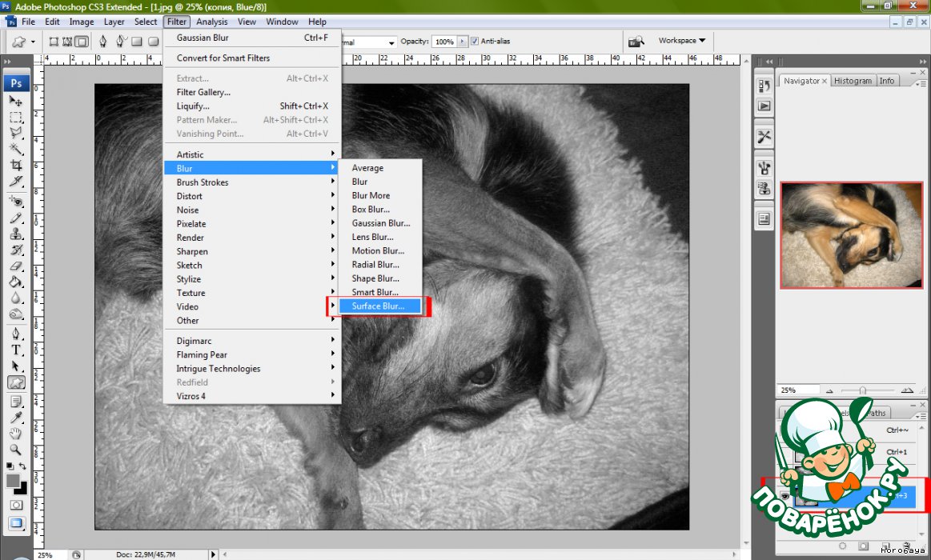This screenshot has height=560, width=931.
Task: Toggle Quick Mask mode button
Action: point(15,506)
